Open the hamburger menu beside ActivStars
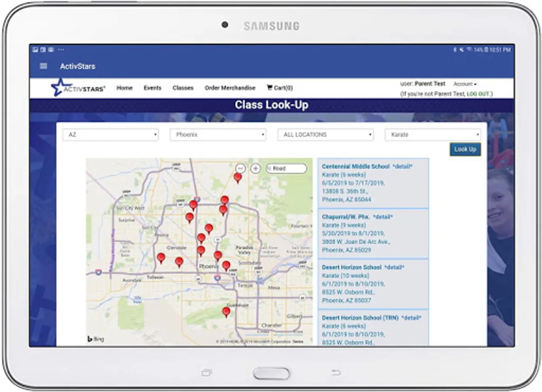The image size is (542, 392). [43, 66]
